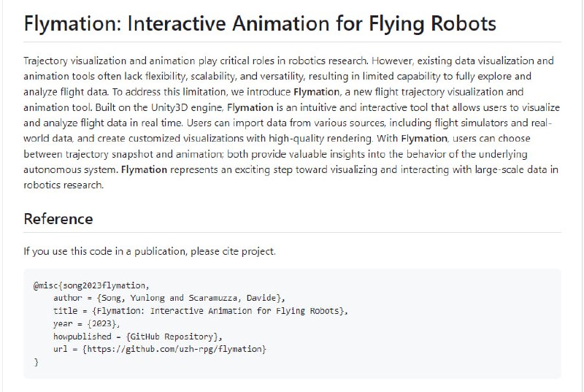This screenshot has height=392, width=584.
Task: Click the '@misc{song2023flymation,' line in the code
Action: click(x=91, y=285)
